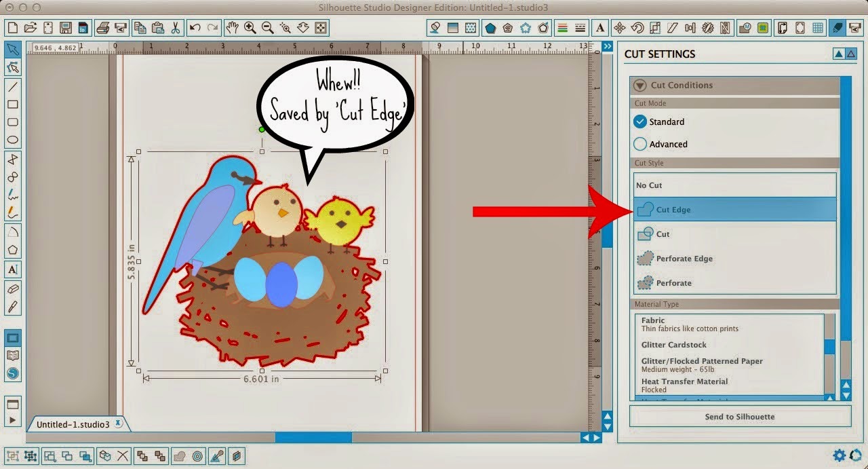
Task: Select the Knife tool
Action: pos(12,307)
